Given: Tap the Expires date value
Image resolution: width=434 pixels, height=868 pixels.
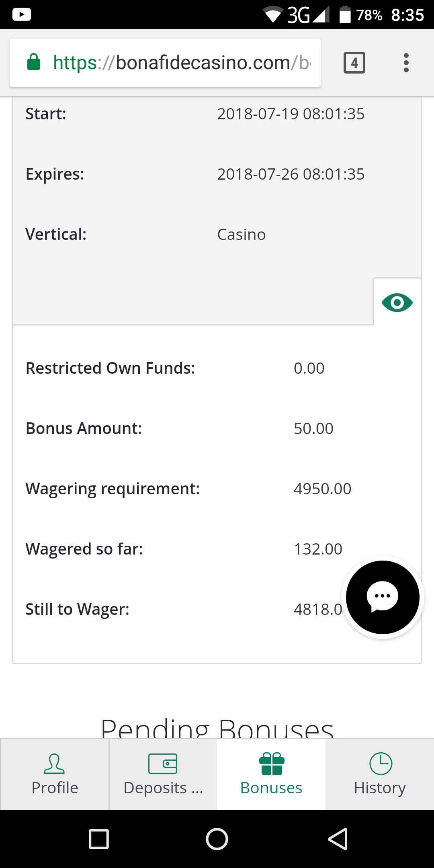Looking at the screenshot, I should coord(291,174).
